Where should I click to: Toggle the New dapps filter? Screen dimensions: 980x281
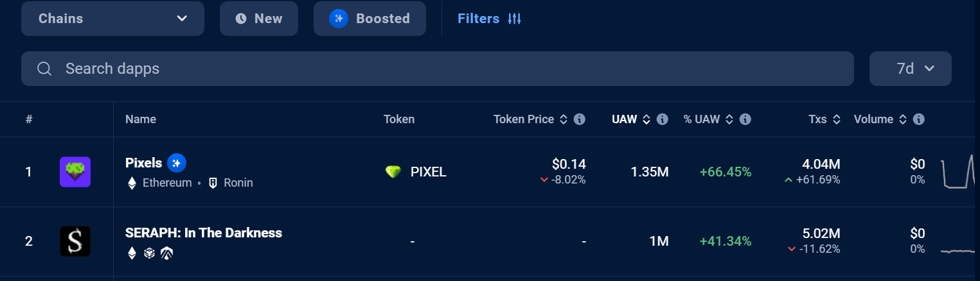(x=259, y=19)
